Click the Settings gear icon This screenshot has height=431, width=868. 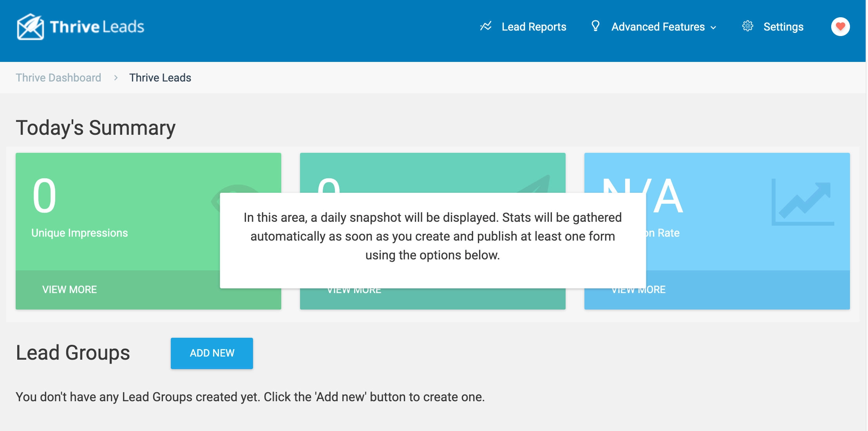(747, 26)
